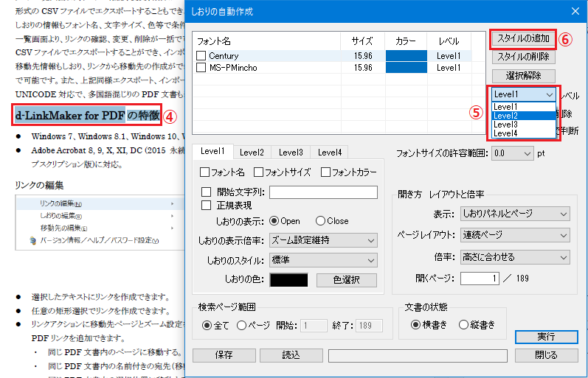Enable the フォントカラー checkbox

(x=325, y=172)
